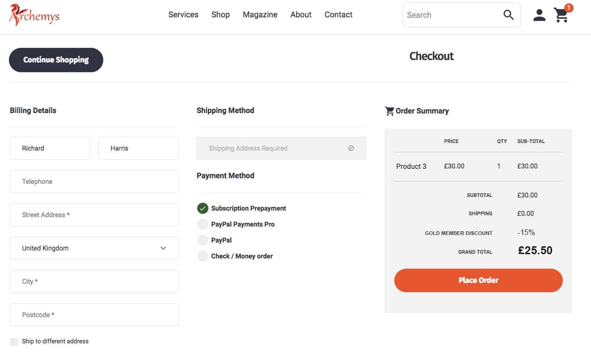This screenshot has height=364, width=591.
Task: Click the Archemys logo
Action: coord(34,15)
